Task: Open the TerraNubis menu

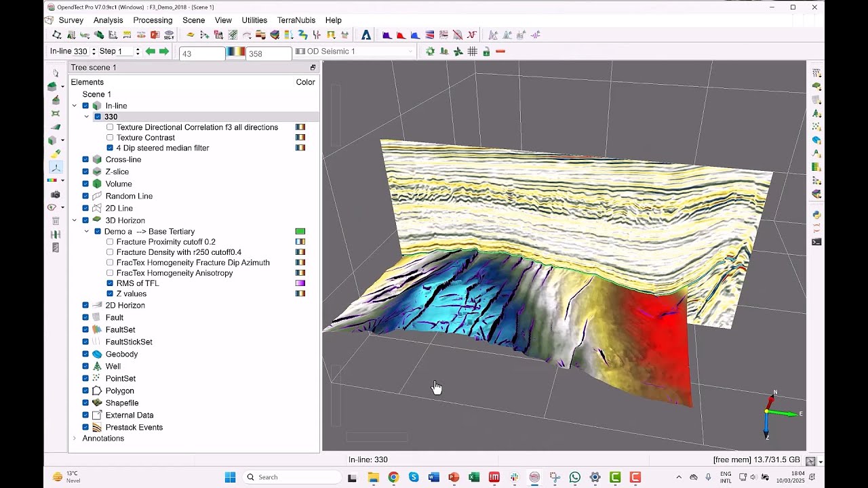Action: 296,20
